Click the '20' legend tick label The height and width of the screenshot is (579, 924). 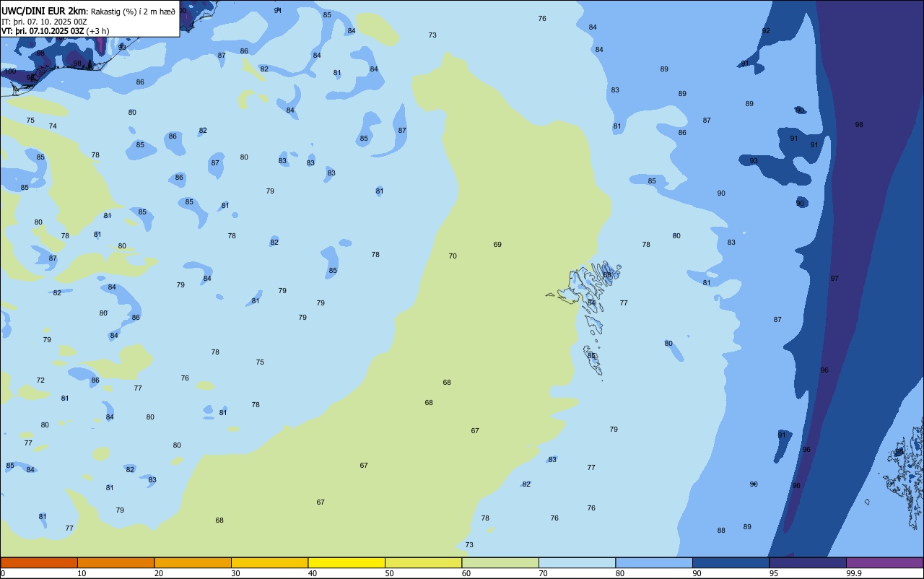point(159,573)
